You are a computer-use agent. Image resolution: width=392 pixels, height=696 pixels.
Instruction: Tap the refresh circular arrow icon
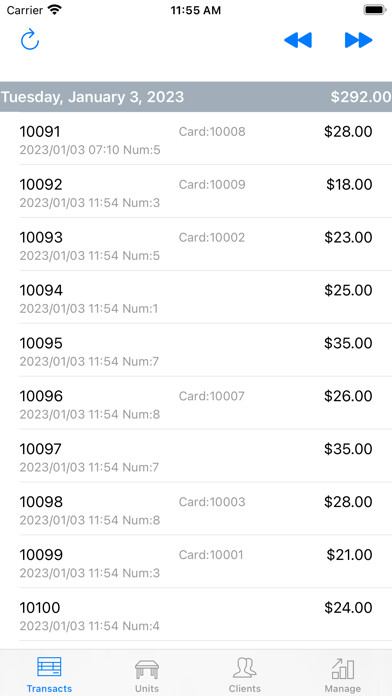(x=30, y=40)
